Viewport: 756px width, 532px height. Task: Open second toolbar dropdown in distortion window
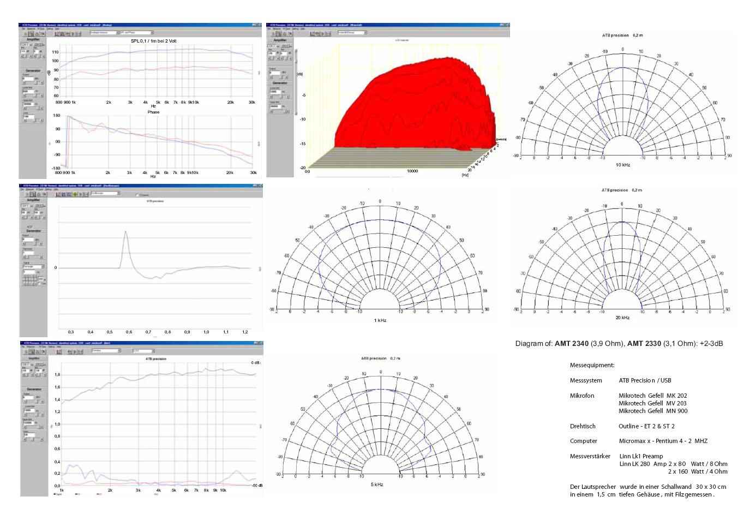[x=144, y=351]
